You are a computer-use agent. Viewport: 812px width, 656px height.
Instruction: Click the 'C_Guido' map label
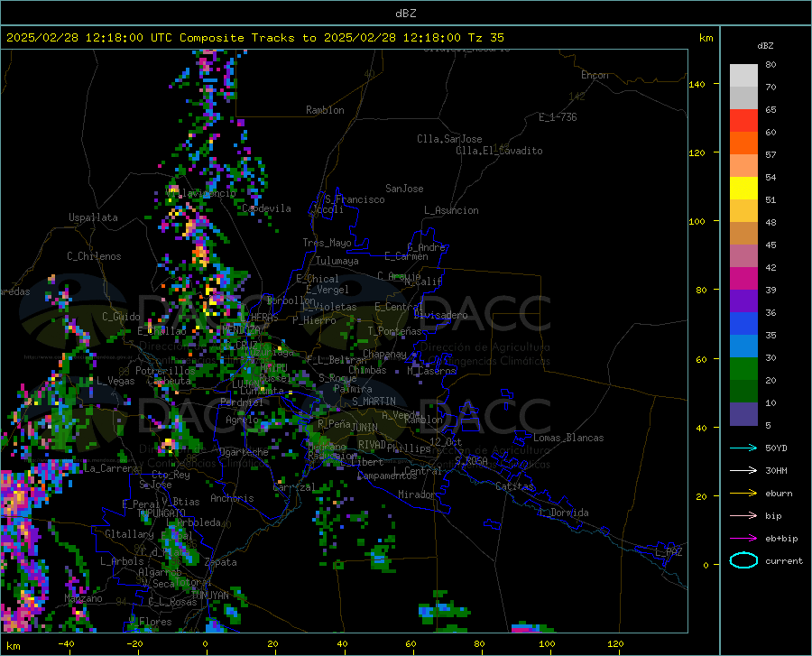tap(121, 317)
